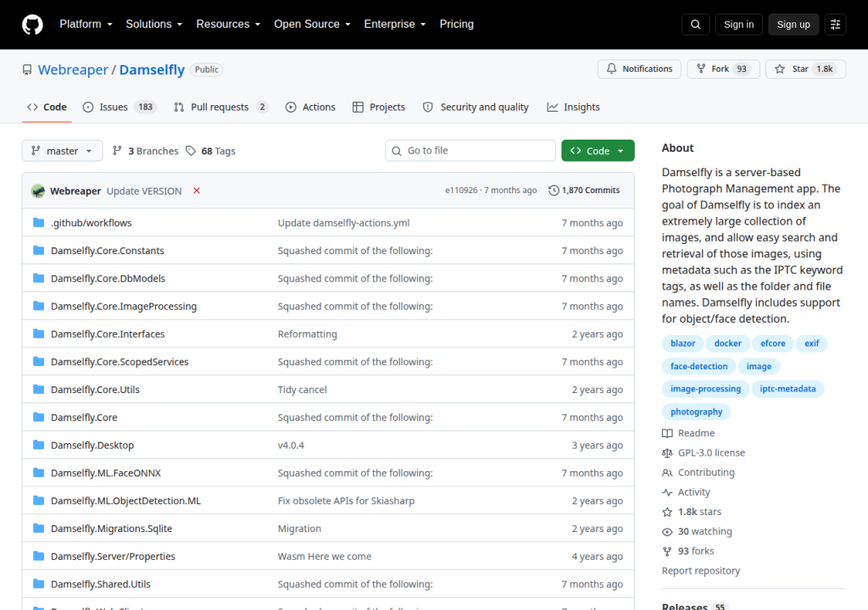Viewport: 868px width, 610px height.
Task: Open the search magnifier icon in header
Action: coord(695,25)
